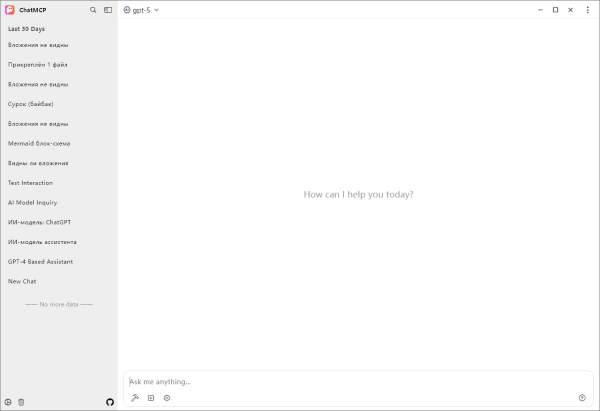Open the 'AI Model Inquiry' conversation
600x411 pixels.
(33, 202)
